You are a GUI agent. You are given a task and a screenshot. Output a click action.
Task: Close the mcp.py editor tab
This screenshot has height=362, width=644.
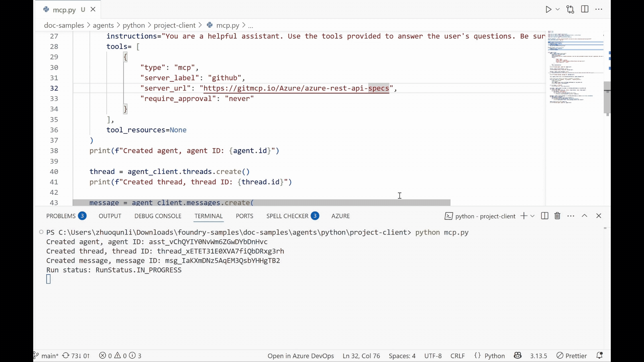click(93, 9)
